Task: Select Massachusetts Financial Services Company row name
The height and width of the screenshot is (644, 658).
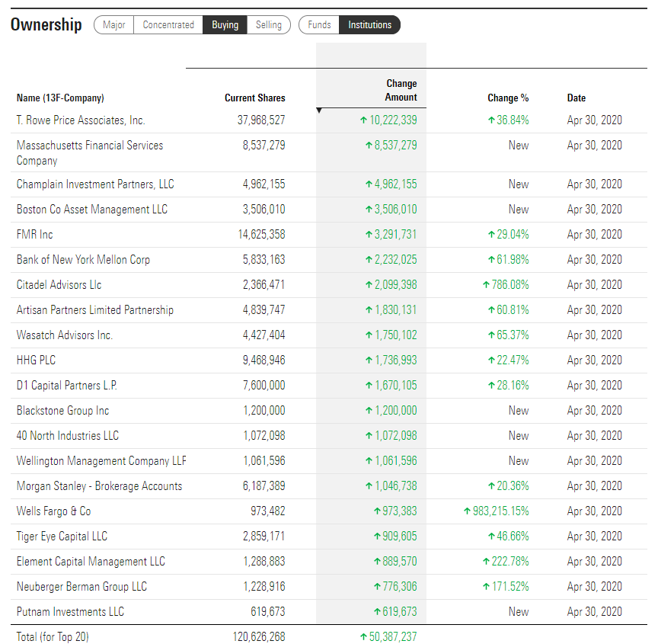Action: [90, 153]
